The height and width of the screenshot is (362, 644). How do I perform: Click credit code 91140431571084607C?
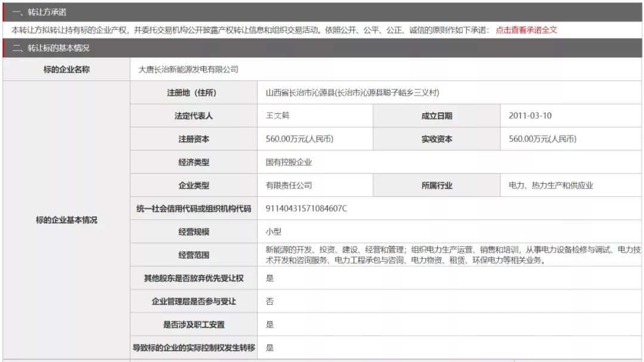(x=306, y=209)
